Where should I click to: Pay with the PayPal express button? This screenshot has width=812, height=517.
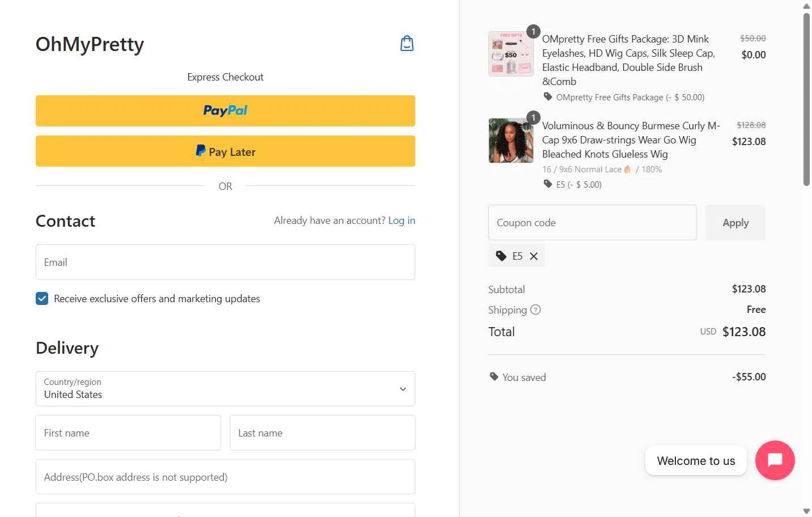point(226,111)
